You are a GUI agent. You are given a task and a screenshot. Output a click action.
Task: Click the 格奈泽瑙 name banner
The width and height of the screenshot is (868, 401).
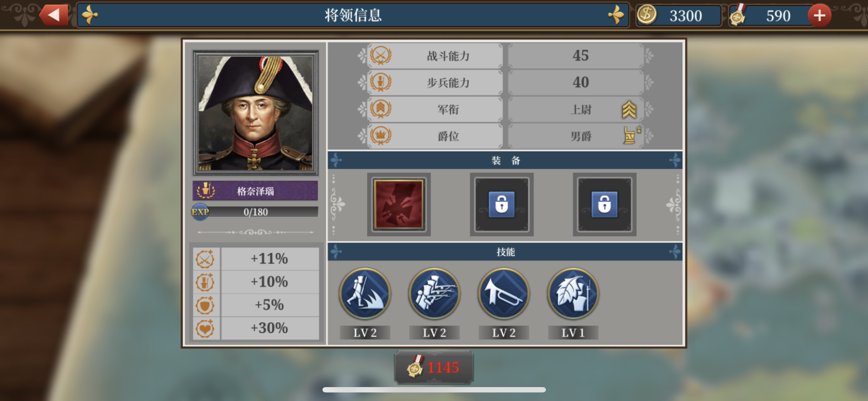coord(255,191)
